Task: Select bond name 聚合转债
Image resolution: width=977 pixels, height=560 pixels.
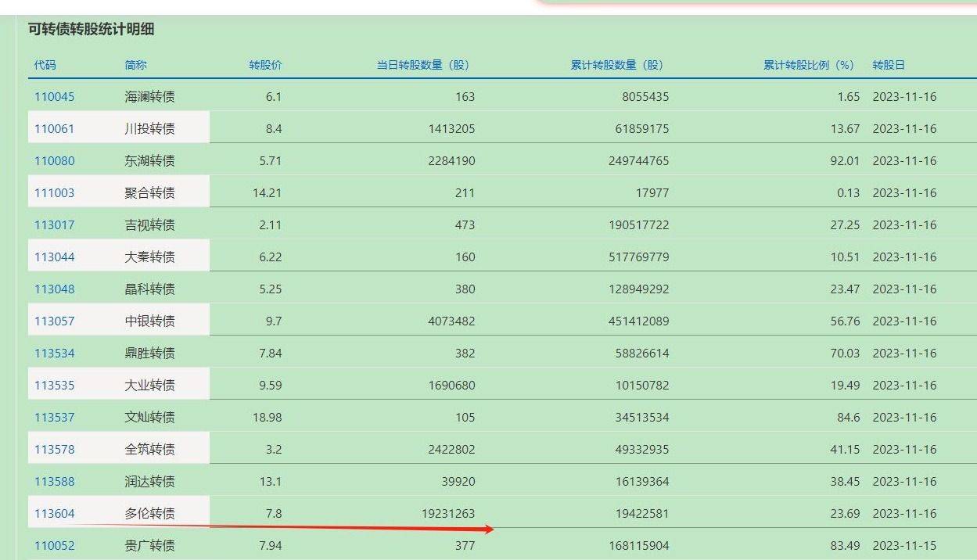Action: [149, 193]
